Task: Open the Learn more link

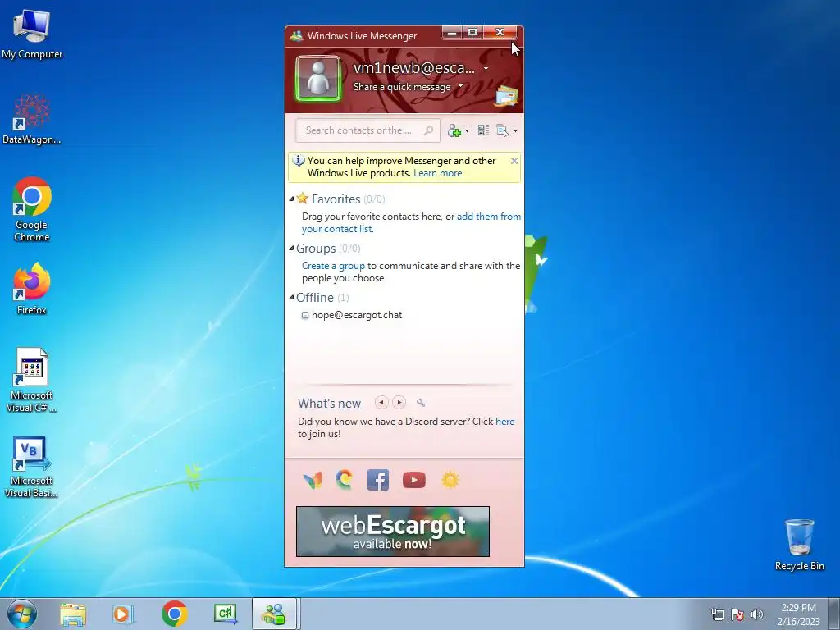Action: click(x=438, y=173)
